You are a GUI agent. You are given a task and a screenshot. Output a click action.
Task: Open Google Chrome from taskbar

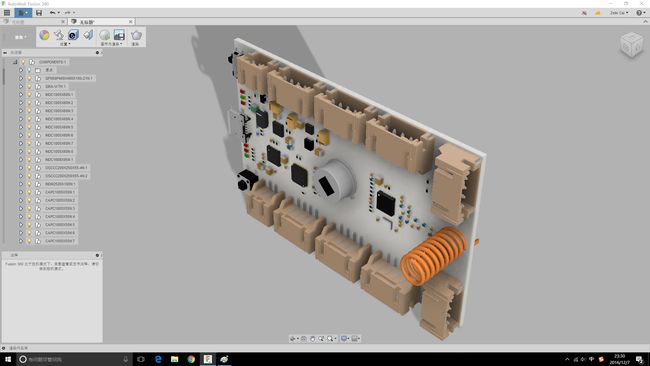pyautogui.click(x=191, y=359)
